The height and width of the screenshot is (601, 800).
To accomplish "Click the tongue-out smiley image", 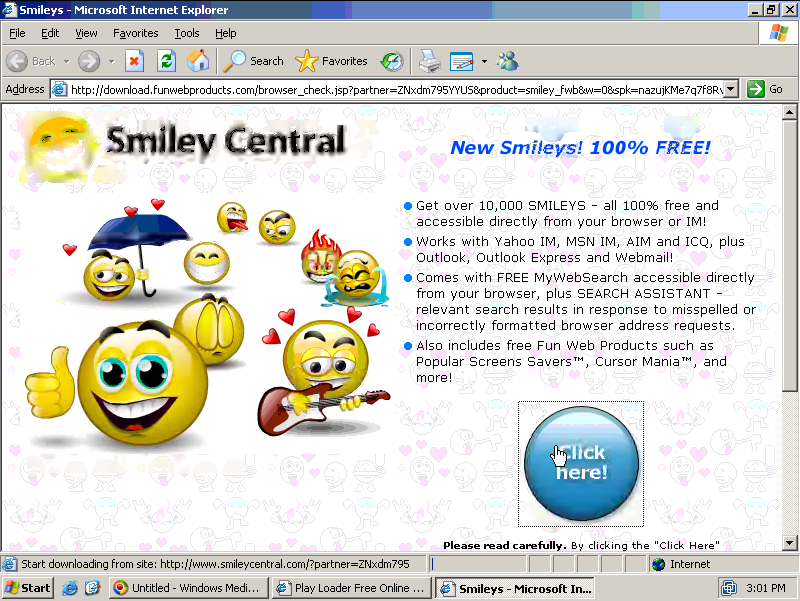I will click(233, 217).
